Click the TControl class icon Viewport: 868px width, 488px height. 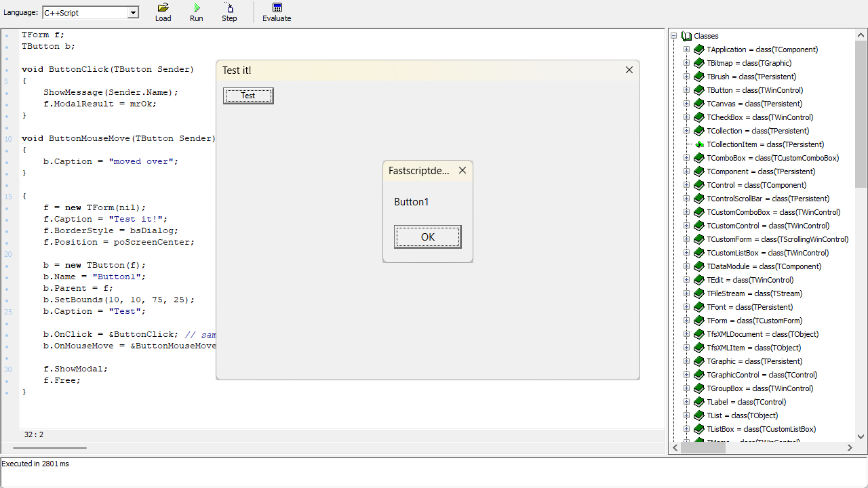[x=699, y=185]
